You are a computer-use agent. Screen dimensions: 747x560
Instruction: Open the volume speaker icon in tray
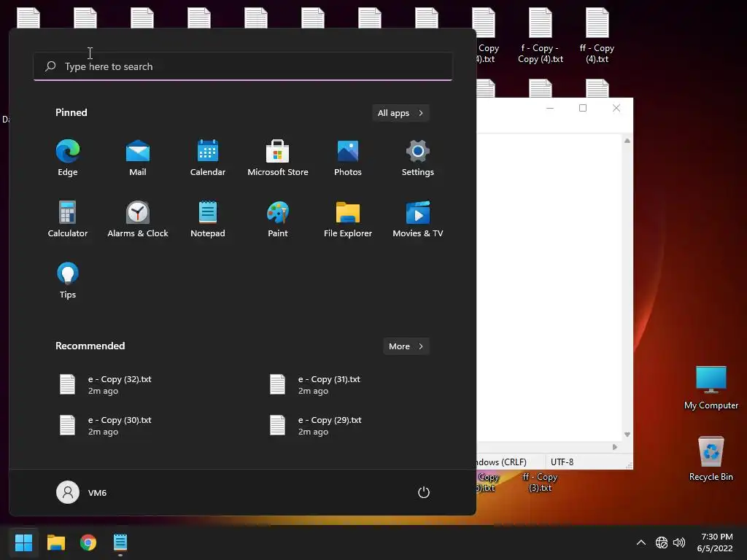[679, 542]
